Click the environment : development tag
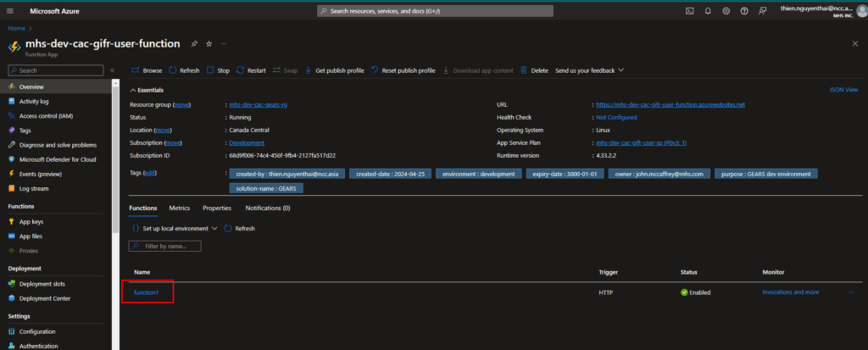 click(479, 174)
